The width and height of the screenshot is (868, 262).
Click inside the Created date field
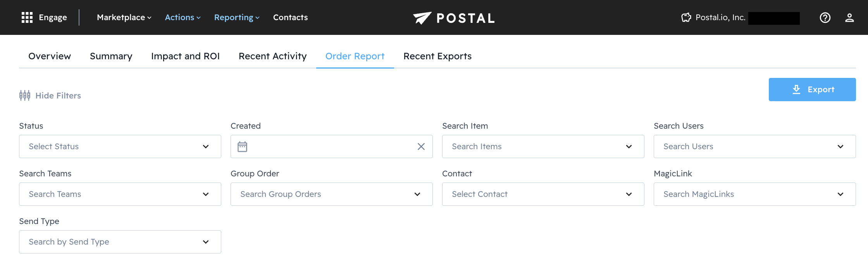pos(331,147)
